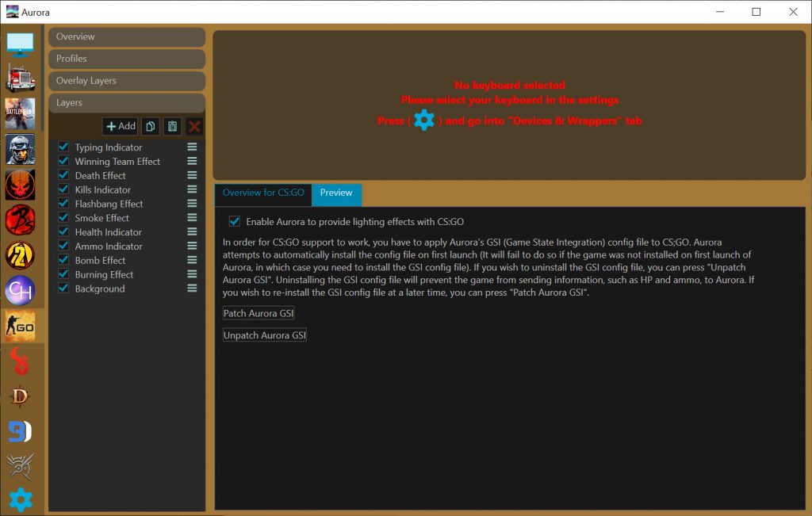Select the red 'Bs' game profile icon

(x=20, y=220)
